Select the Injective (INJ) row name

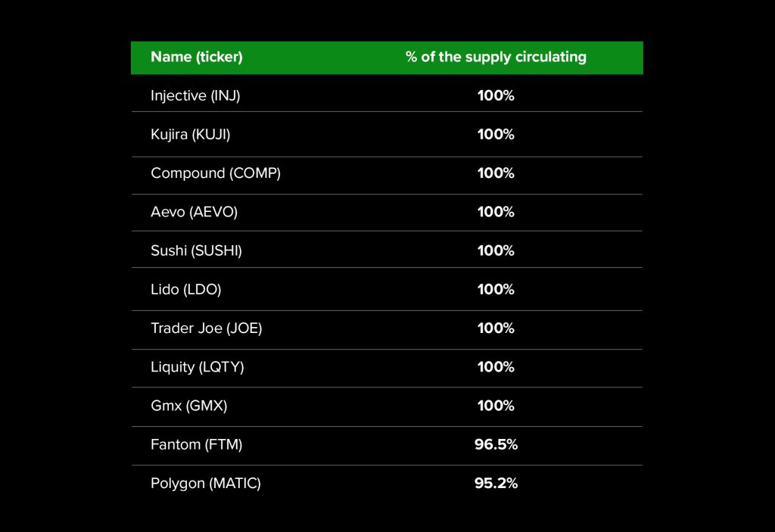(x=195, y=95)
